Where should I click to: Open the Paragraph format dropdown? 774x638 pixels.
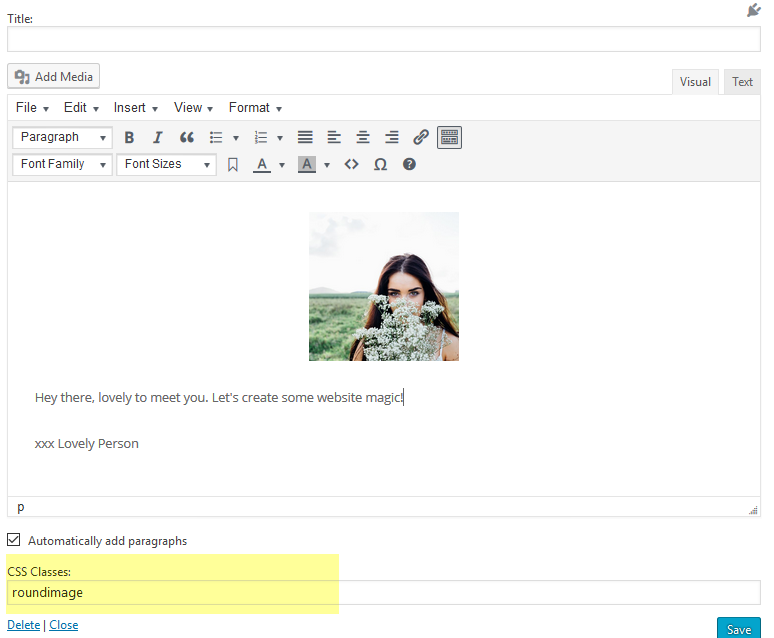tap(63, 137)
